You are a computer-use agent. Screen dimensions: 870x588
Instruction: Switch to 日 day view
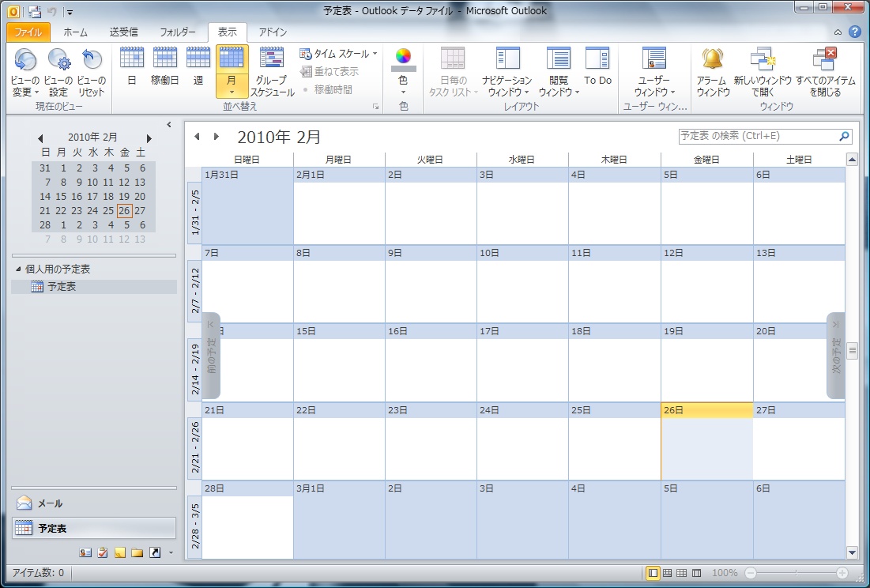131,66
